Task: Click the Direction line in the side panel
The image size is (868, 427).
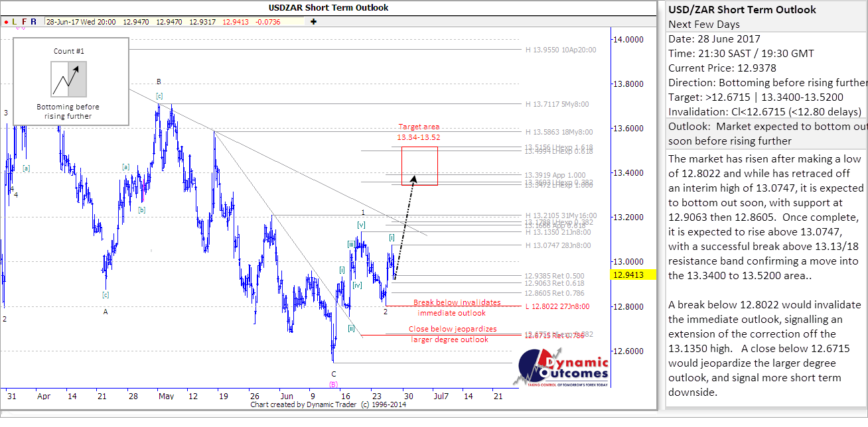Action: pyautogui.click(x=768, y=83)
